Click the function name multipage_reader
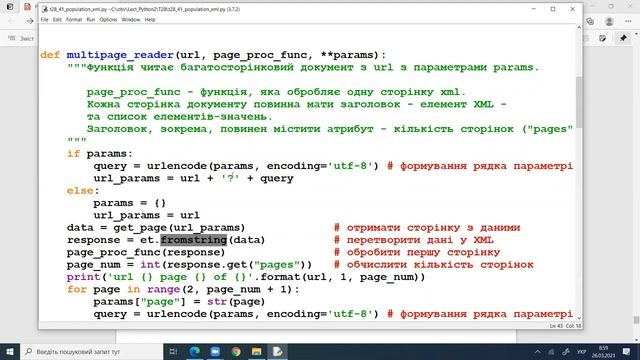 pyautogui.click(x=120, y=55)
